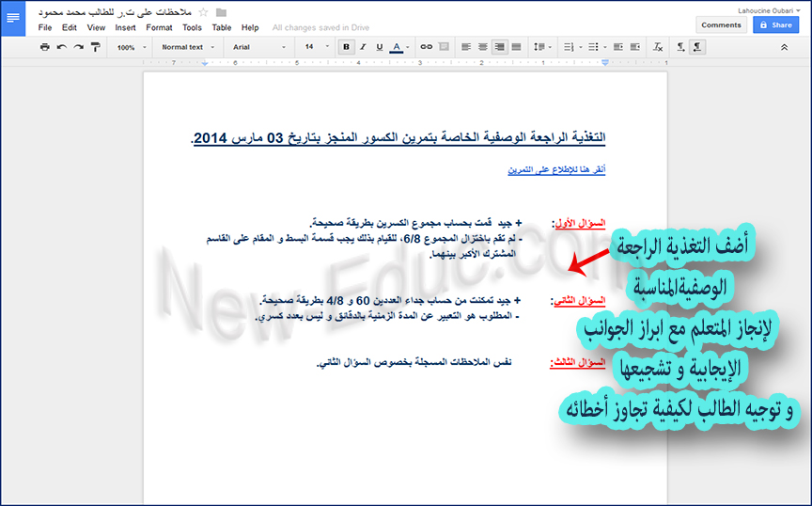This screenshot has height=506, width=812.
Task: Increase the indent
Action: pos(635,47)
